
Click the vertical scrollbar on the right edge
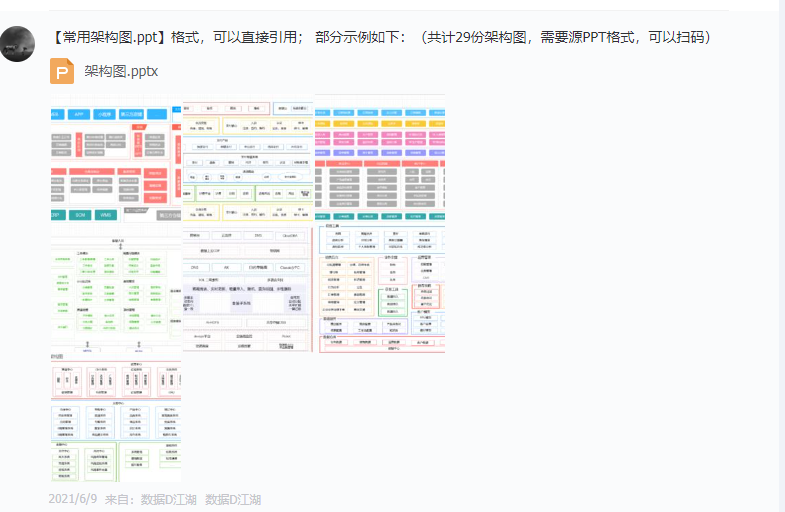click(x=781, y=256)
